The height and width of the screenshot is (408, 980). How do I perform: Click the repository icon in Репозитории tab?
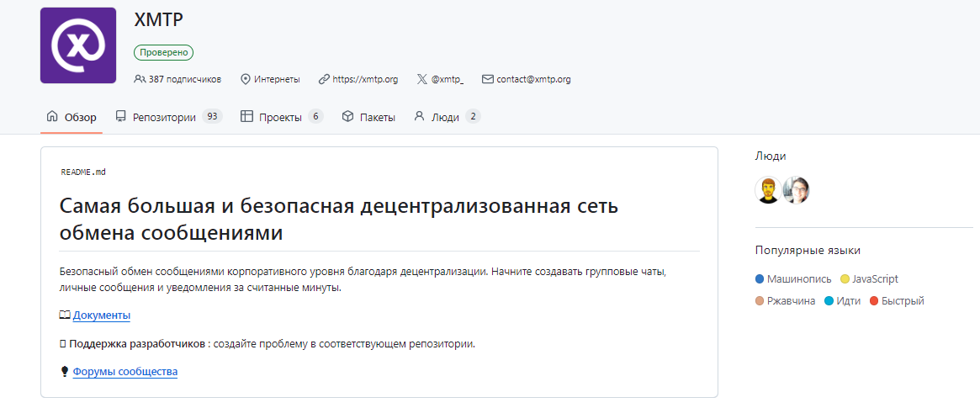tap(120, 117)
